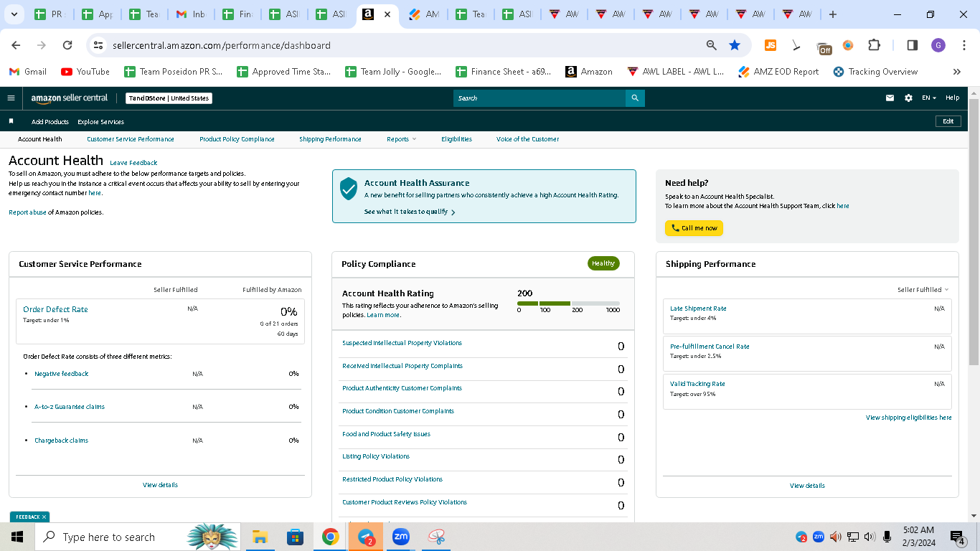Click the zoom magnifier icon in address bar

pos(712,45)
